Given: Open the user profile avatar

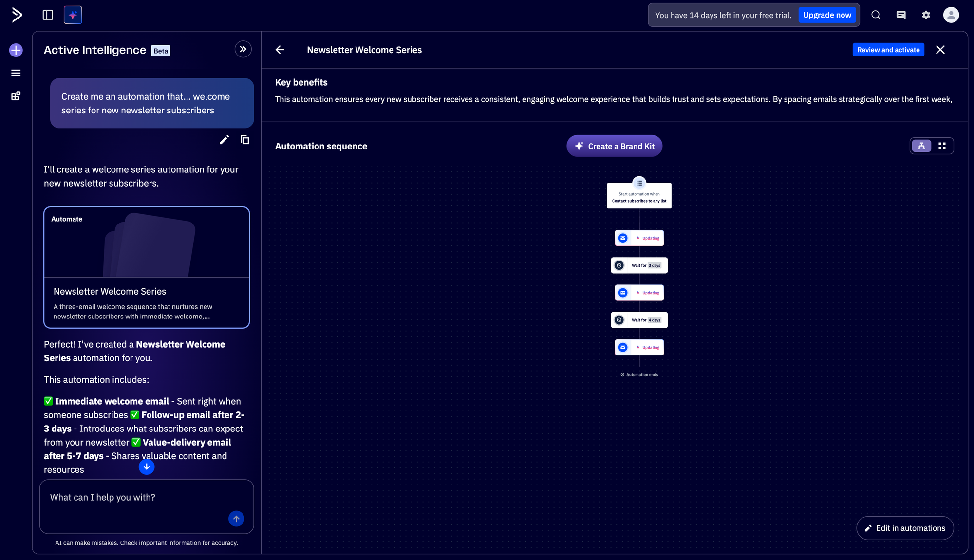Looking at the screenshot, I should [951, 15].
